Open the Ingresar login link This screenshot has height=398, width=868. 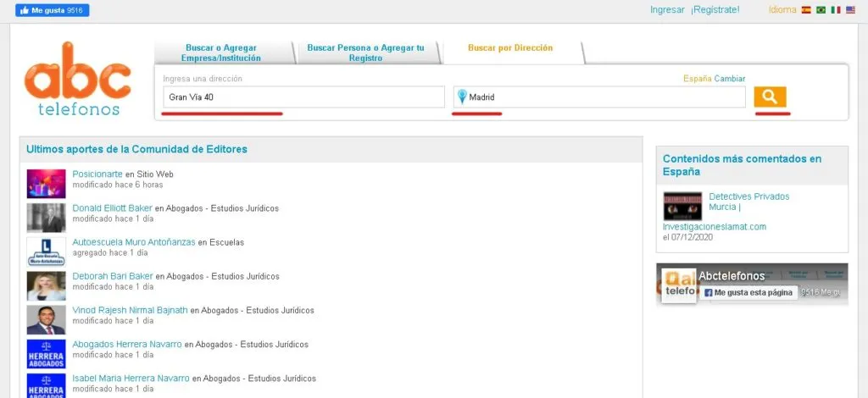[x=667, y=10]
